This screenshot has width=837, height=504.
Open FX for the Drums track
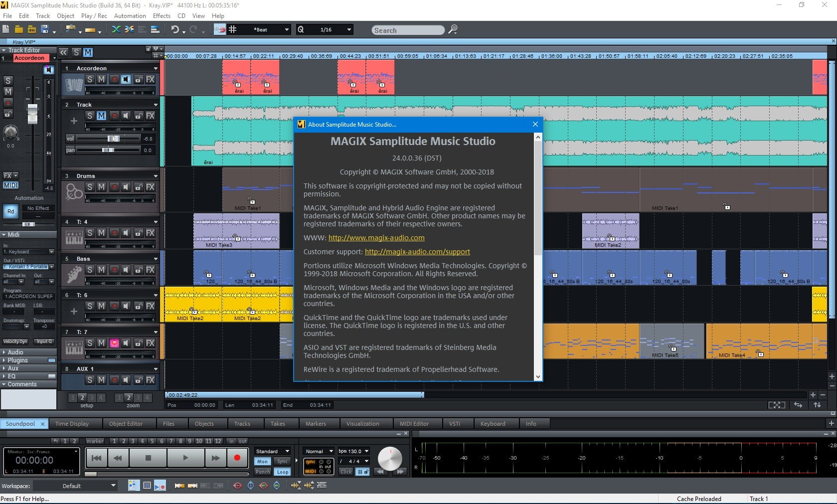point(150,187)
